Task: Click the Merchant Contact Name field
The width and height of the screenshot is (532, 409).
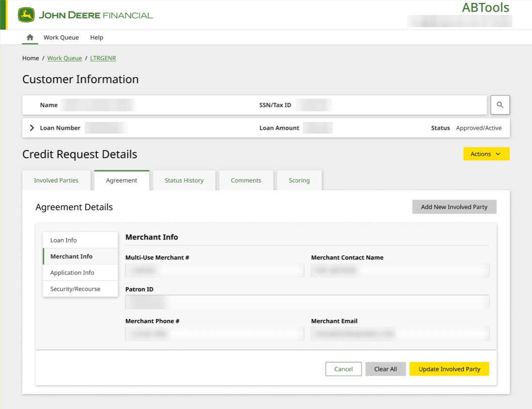Action: click(x=400, y=270)
